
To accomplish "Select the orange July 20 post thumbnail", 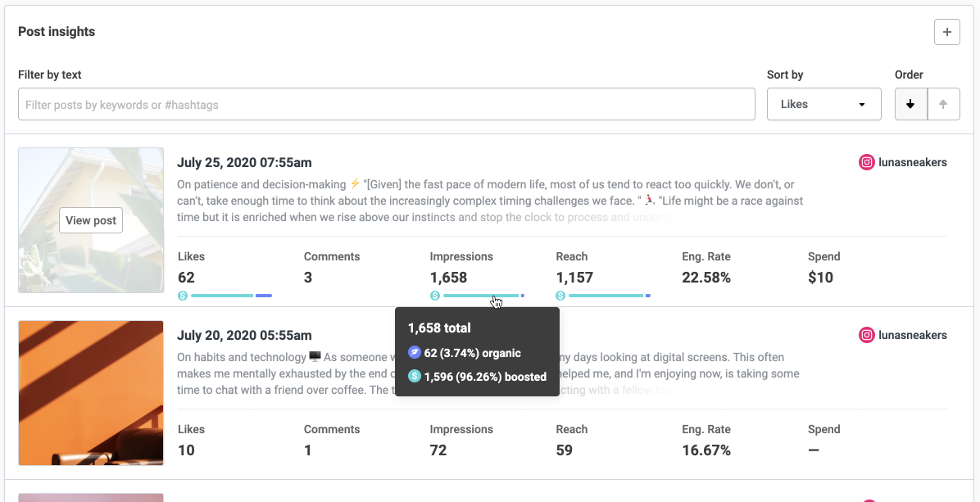I will coord(90,393).
